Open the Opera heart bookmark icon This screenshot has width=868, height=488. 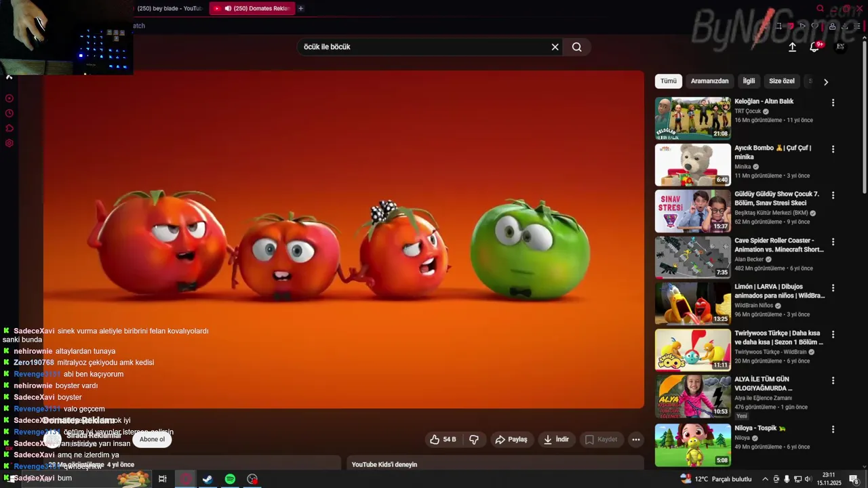[815, 26]
